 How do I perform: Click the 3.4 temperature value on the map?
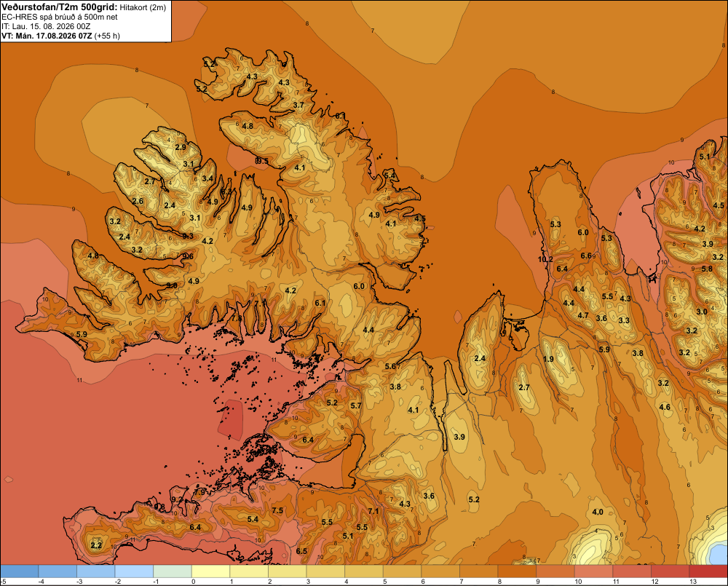207,178
